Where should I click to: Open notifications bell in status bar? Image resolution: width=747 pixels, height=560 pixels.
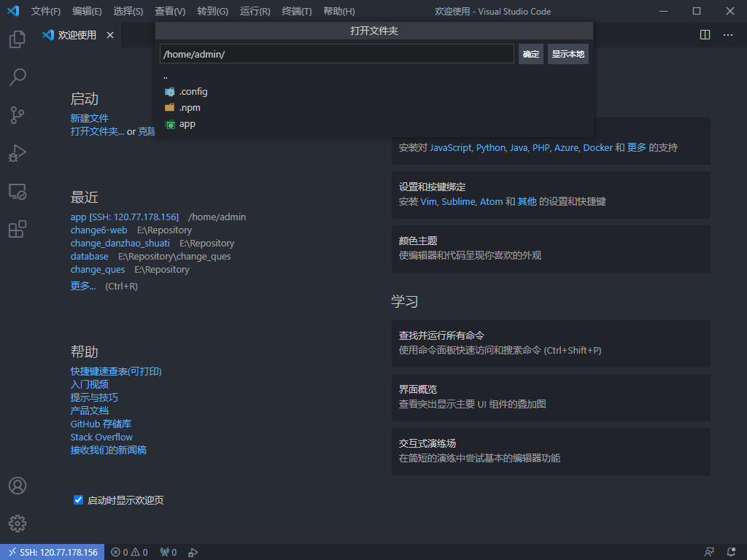point(731,553)
